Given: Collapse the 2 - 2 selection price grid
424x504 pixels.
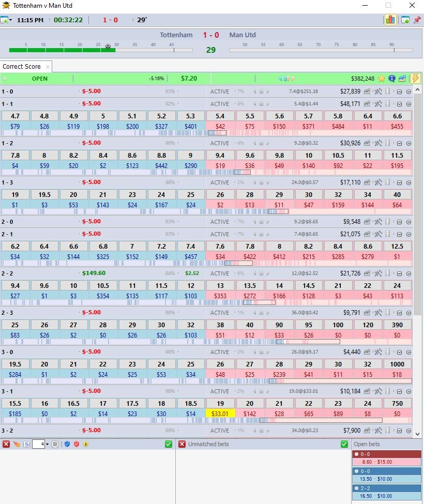Looking at the screenshot, I should (x=399, y=273).
